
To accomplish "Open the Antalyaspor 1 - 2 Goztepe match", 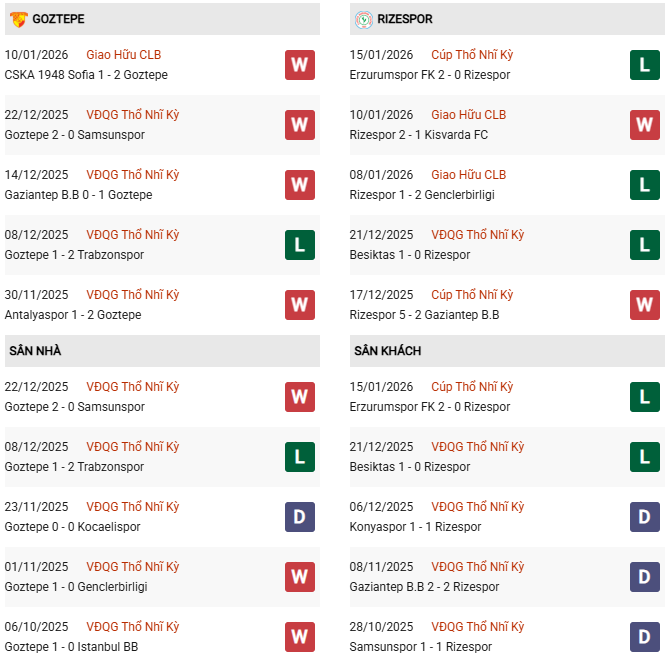I will 73,315.
